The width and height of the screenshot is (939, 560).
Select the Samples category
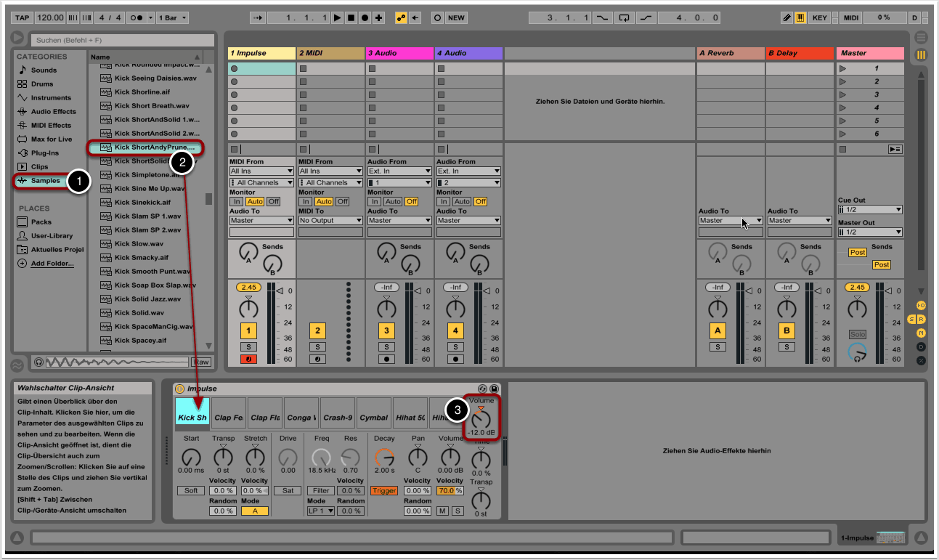coord(45,181)
